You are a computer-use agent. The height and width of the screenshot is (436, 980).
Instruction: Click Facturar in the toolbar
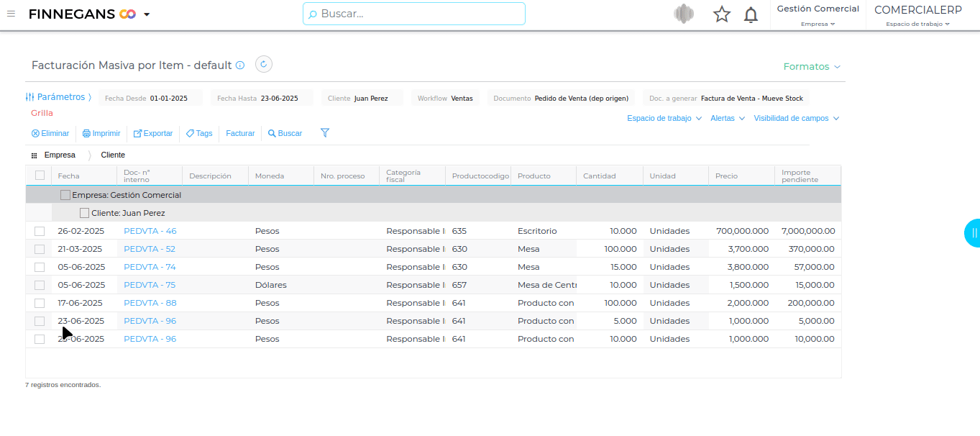click(x=240, y=134)
